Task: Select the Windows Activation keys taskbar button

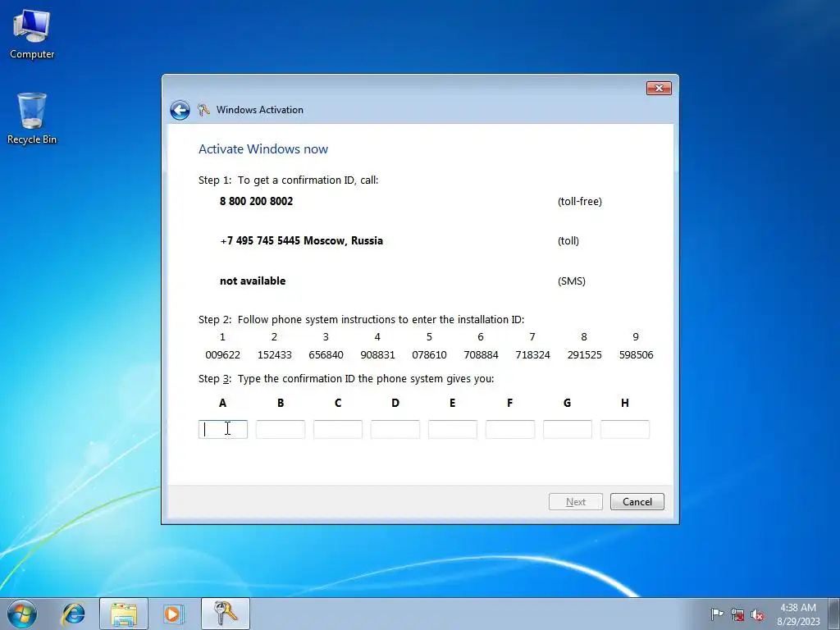Action: click(x=226, y=614)
